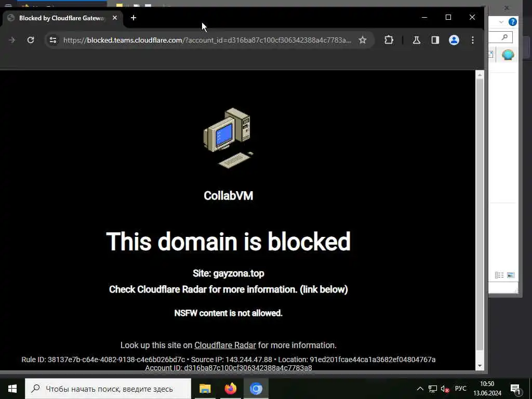Click the address bar URL field
Screen dimensions: 532x399
click(x=207, y=40)
